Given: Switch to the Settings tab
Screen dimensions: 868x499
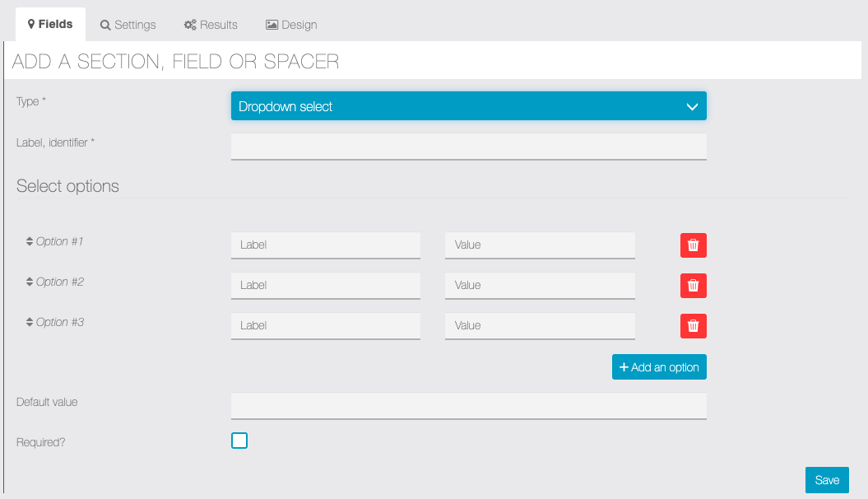Looking at the screenshot, I should click(x=128, y=25).
